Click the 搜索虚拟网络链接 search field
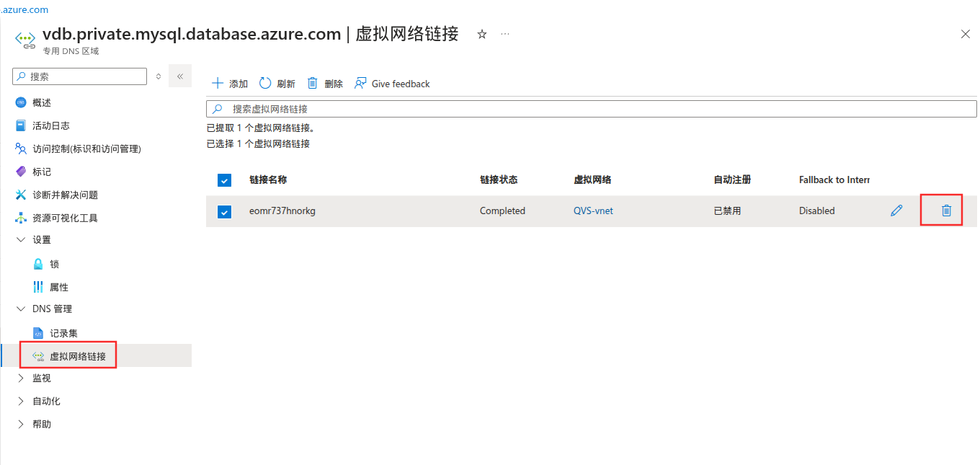The image size is (980, 465). click(x=592, y=109)
